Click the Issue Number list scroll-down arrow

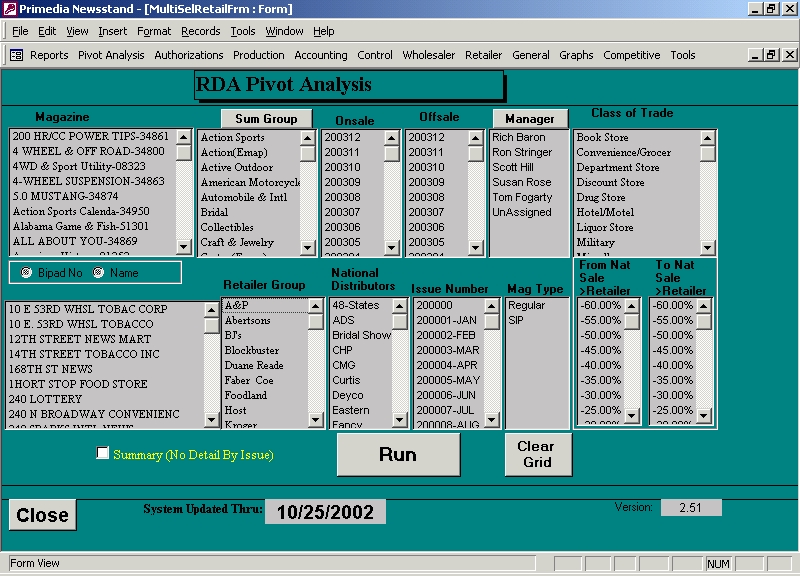click(492, 418)
